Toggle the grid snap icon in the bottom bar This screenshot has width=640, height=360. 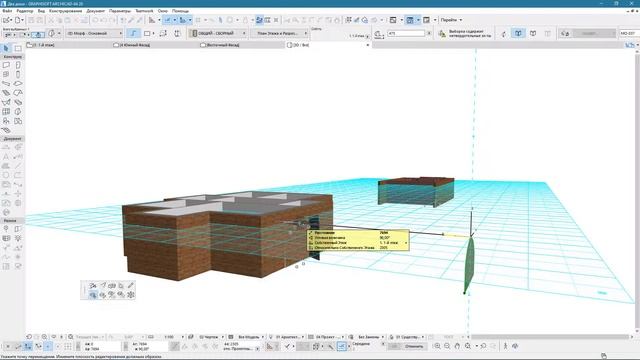coord(68,346)
